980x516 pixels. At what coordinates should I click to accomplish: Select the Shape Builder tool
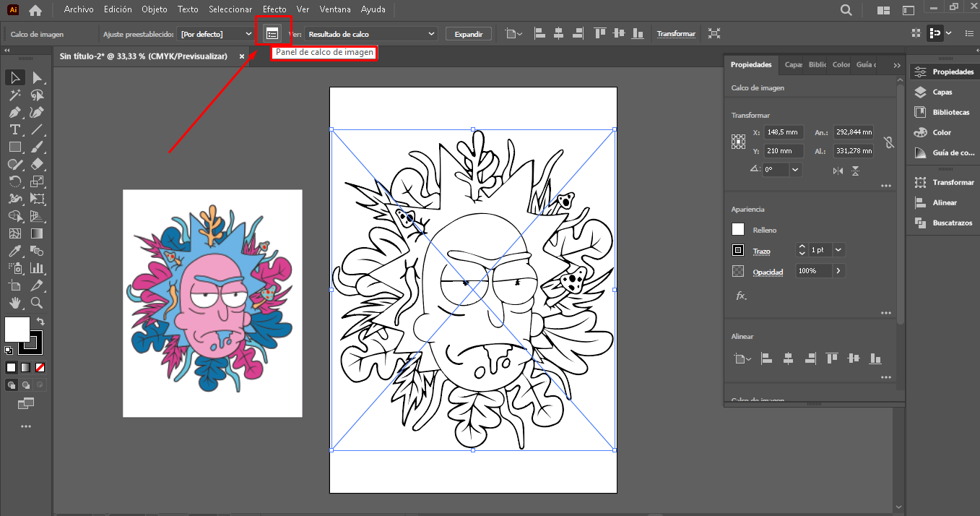14,216
